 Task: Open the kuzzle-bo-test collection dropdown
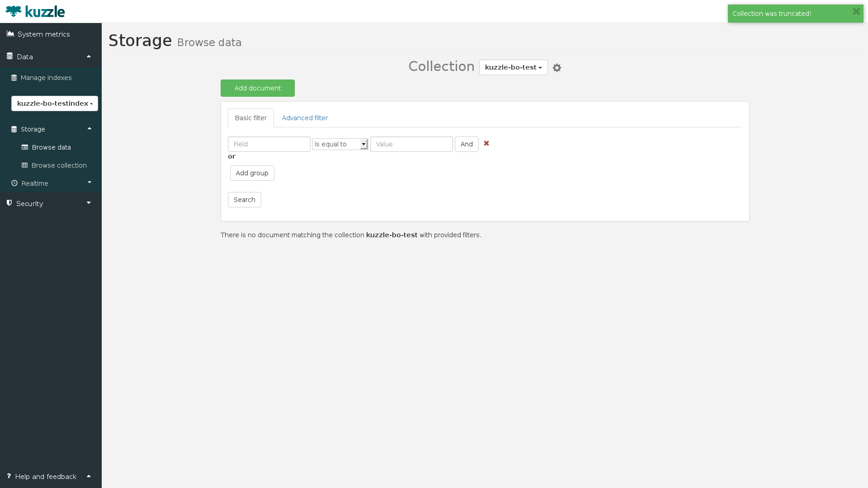coord(513,67)
